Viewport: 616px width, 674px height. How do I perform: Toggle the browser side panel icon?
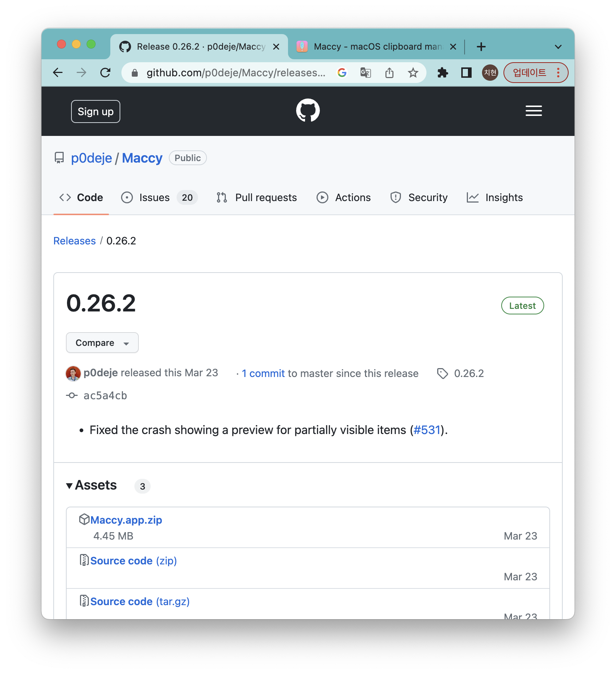[466, 73]
